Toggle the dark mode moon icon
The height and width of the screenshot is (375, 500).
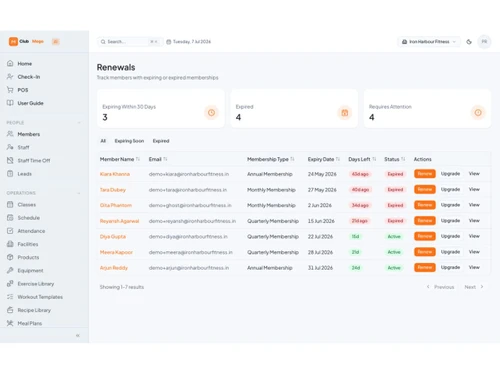click(x=469, y=42)
